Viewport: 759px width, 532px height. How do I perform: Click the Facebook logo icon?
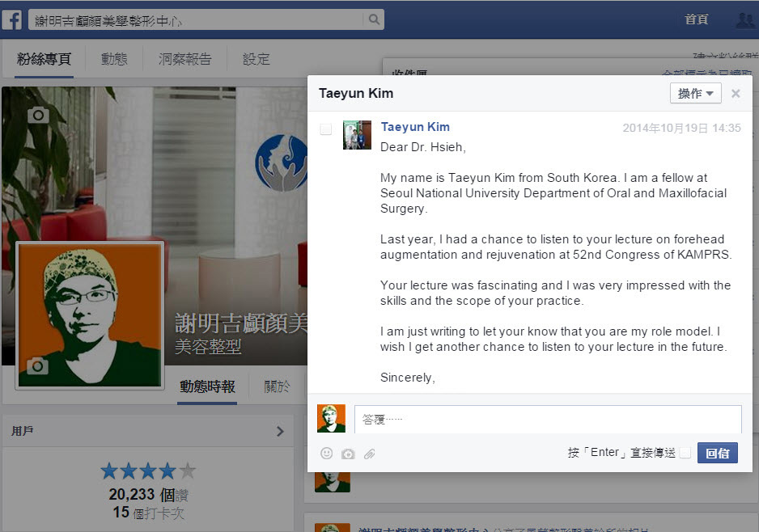(12, 20)
